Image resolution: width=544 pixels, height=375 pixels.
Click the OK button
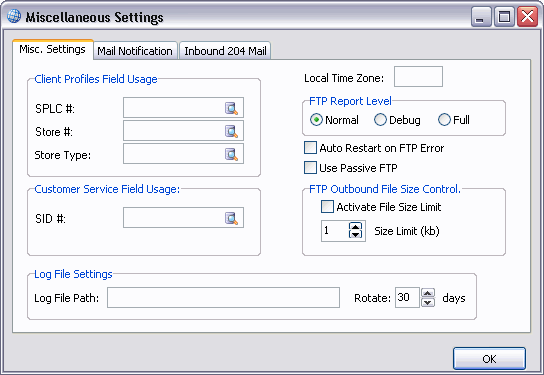489,359
